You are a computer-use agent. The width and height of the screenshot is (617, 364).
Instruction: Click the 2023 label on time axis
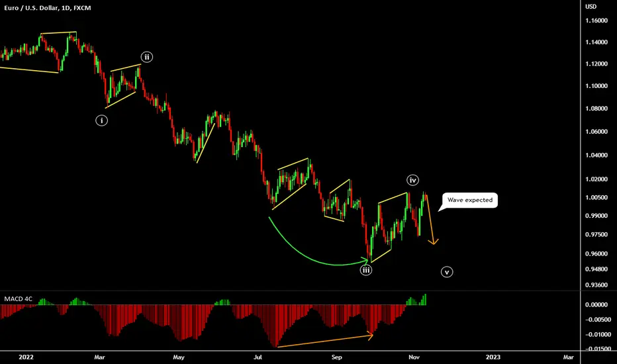tap(493, 357)
